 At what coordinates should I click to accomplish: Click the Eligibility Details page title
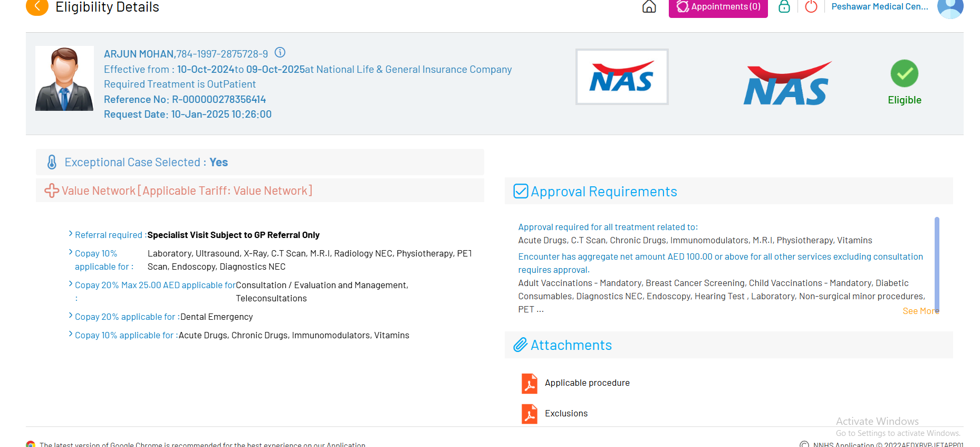(107, 7)
